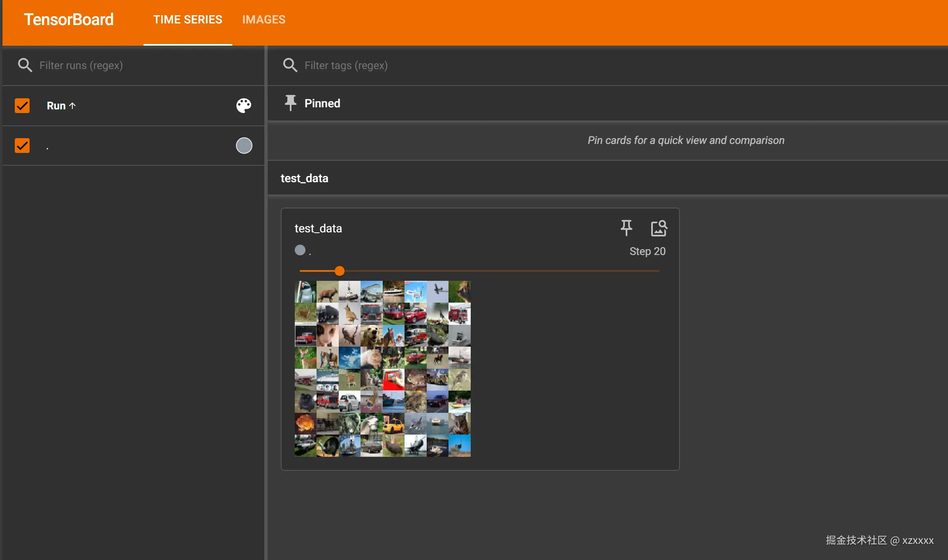
Task: Change the '.' run gray color swatch
Action: point(244,146)
